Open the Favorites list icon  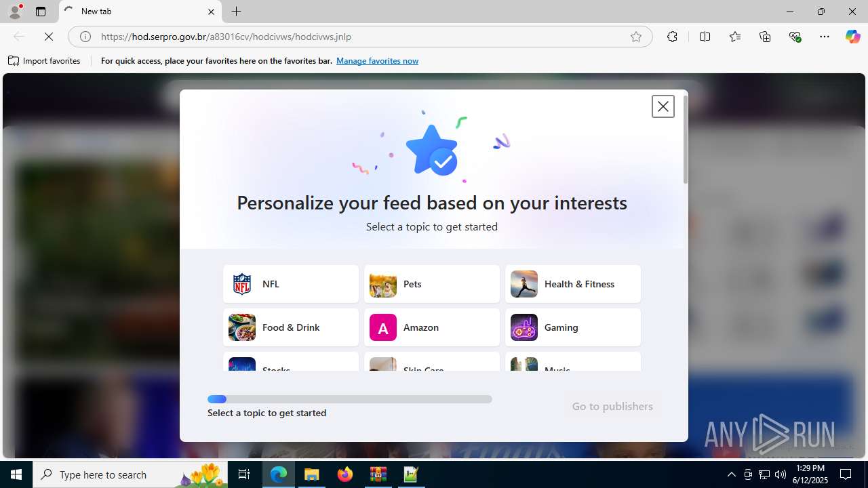pos(735,37)
